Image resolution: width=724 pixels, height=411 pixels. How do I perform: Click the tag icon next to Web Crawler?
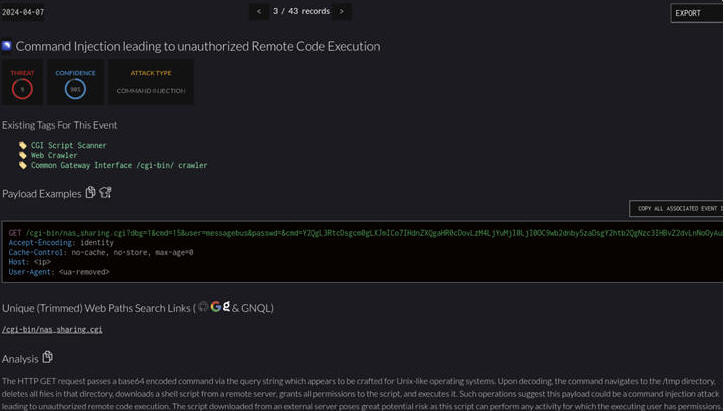pyautogui.click(x=23, y=155)
